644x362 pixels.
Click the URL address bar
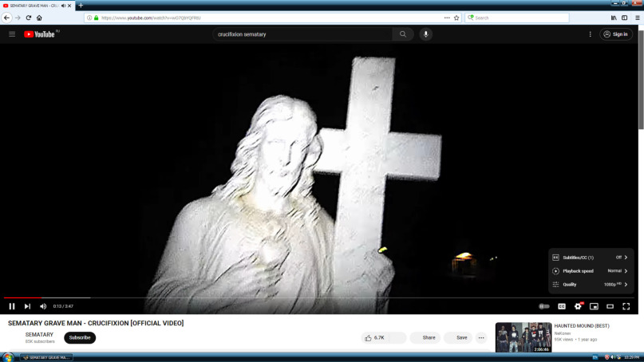coord(271,18)
